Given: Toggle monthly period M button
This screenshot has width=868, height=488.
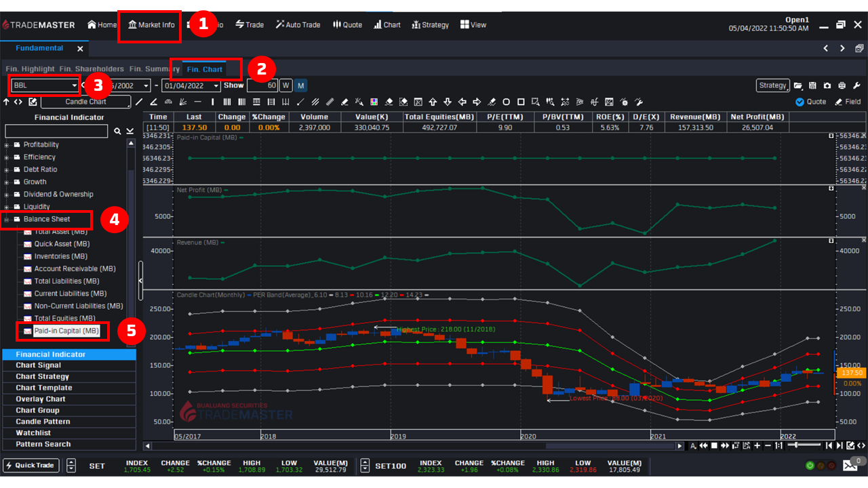Looking at the screenshot, I should click(x=301, y=85).
